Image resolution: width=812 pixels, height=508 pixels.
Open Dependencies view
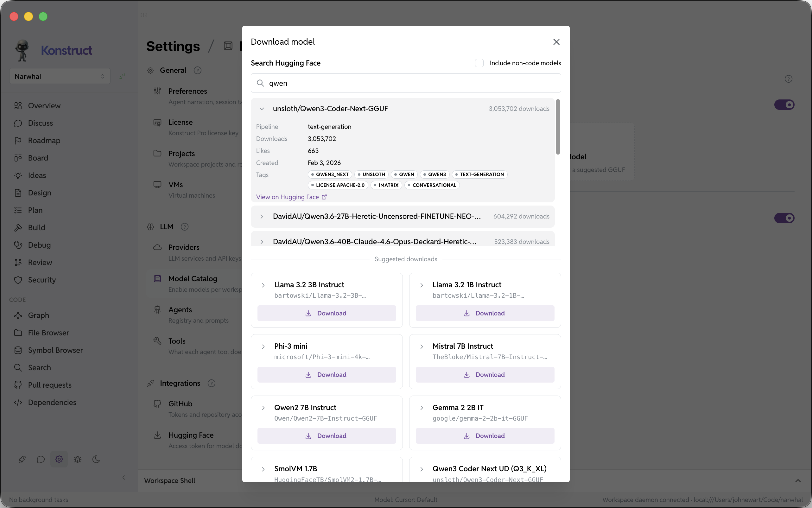coord(52,403)
